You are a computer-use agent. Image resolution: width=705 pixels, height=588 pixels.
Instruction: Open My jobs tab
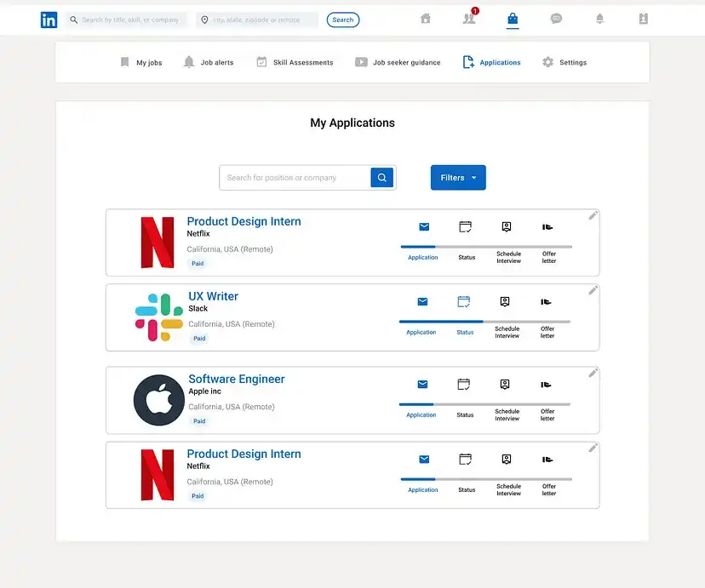click(141, 62)
